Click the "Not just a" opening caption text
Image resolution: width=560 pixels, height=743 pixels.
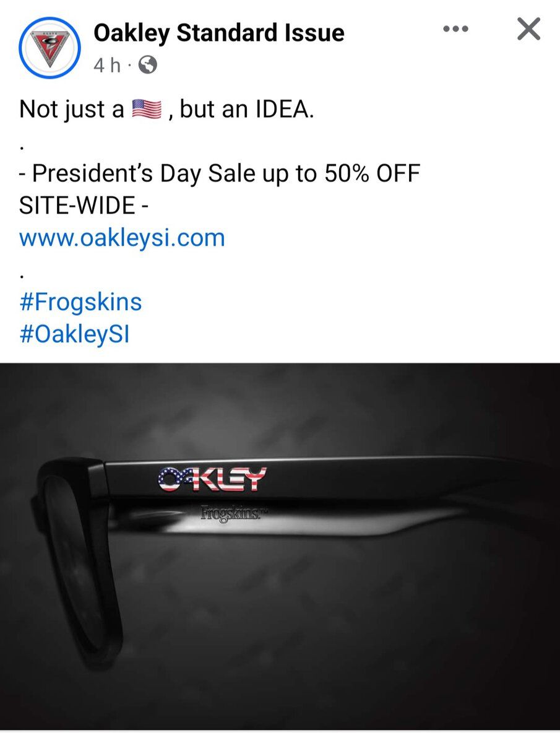[72, 110]
